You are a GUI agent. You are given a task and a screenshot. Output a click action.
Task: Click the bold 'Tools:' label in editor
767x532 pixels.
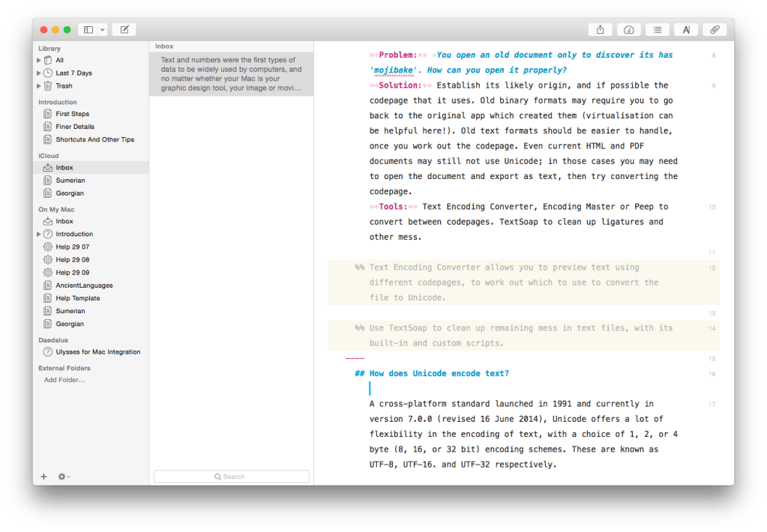click(x=393, y=207)
